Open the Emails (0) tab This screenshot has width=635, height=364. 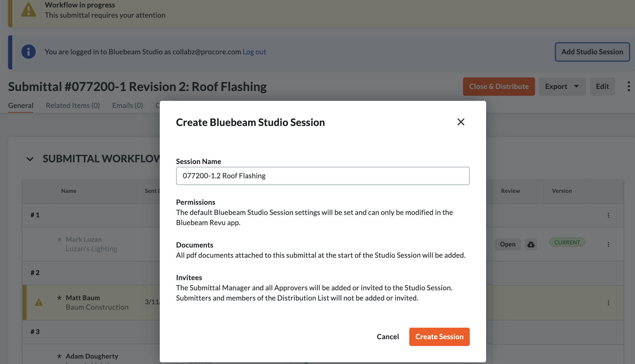[x=127, y=106]
